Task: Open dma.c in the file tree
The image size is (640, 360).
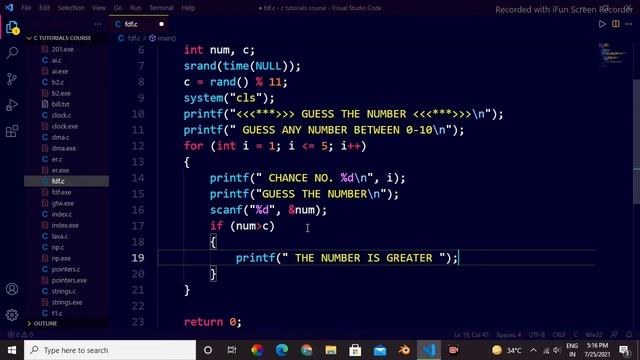Action: click(x=60, y=138)
